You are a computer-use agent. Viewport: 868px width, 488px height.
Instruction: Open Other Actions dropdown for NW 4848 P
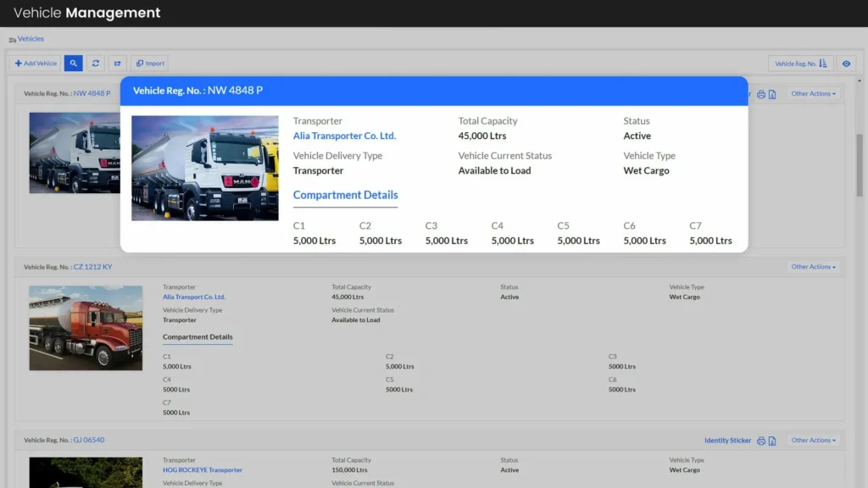[813, 94]
